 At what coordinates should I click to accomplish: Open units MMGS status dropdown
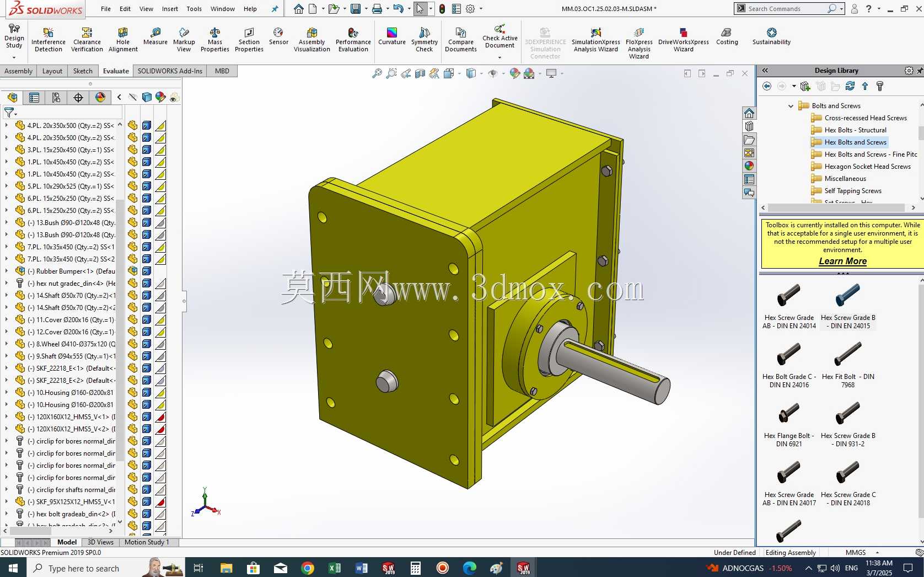(877, 552)
